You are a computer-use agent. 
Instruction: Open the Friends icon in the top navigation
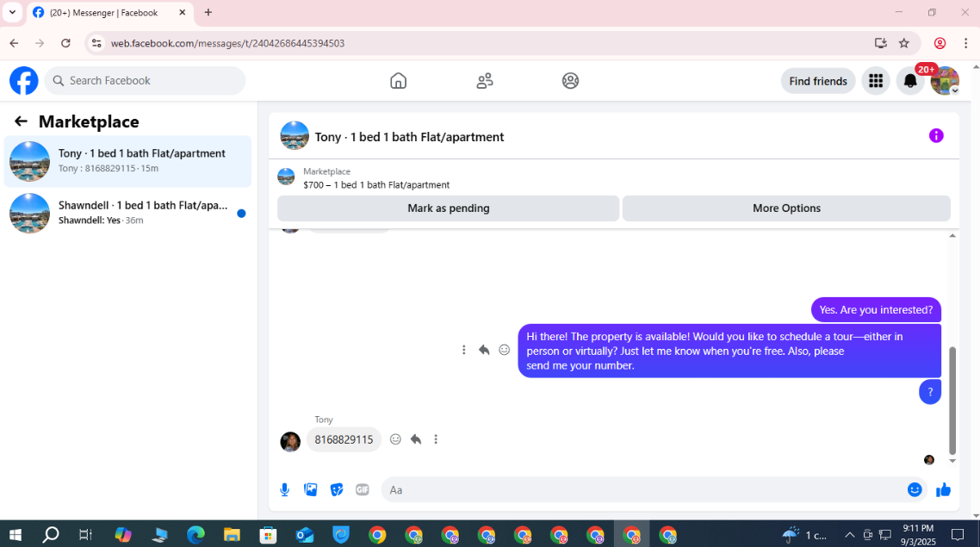click(x=484, y=81)
